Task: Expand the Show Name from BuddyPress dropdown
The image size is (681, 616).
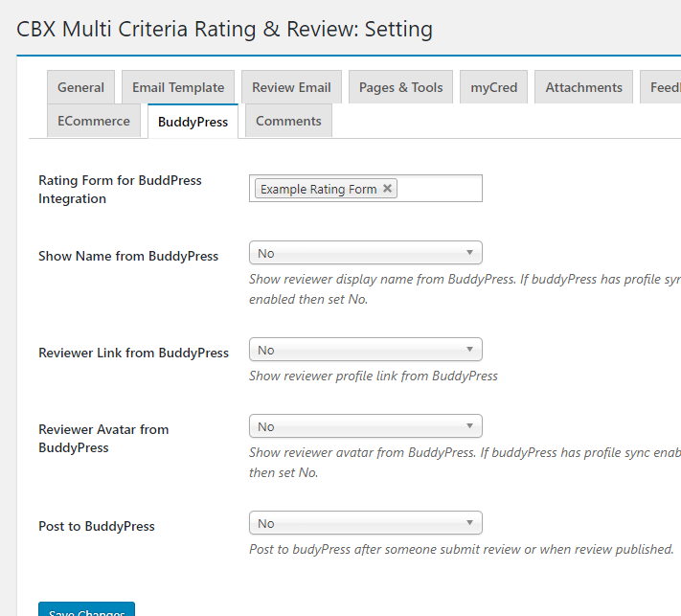Action: 366,253
